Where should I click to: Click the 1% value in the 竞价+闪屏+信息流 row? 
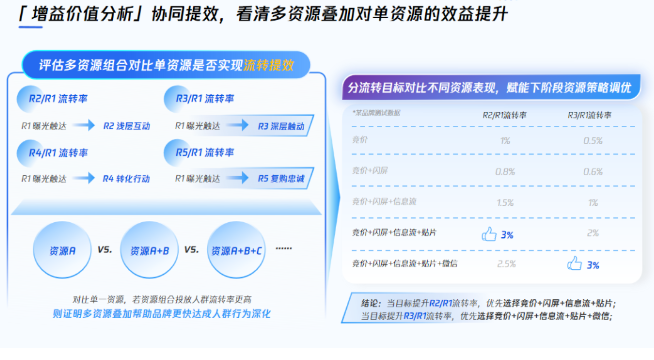[x=593, y=203]
